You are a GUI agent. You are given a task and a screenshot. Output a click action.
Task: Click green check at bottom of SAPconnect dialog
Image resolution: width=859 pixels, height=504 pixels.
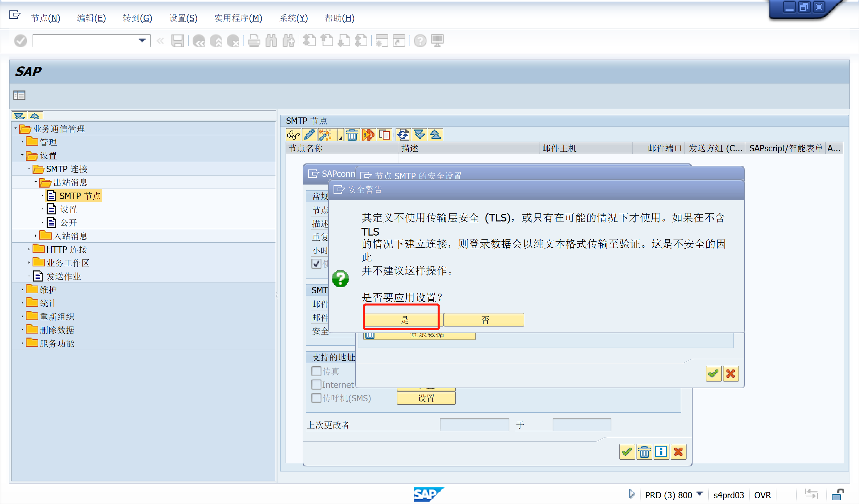[x=627, y=452]
